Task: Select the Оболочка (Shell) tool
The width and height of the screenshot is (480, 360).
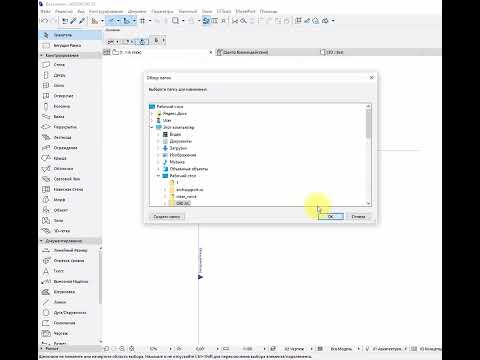Action: [x=70, y=169]
